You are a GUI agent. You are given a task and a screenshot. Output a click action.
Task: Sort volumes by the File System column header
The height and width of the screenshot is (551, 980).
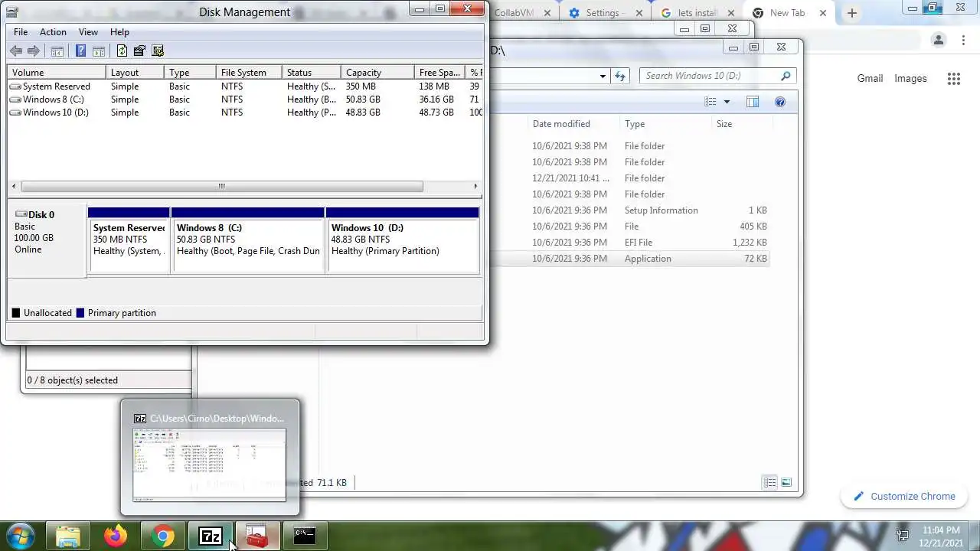(x=249, y=72)
